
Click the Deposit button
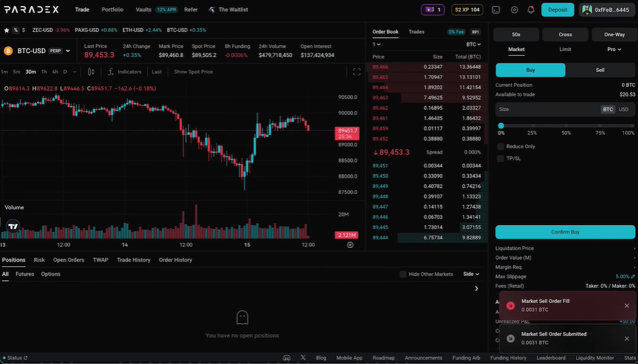coord(558,10)
